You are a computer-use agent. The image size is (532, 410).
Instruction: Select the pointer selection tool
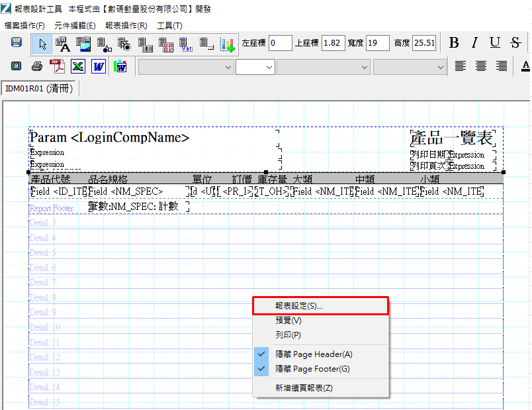pyautogui.click(x=42, y=44)
